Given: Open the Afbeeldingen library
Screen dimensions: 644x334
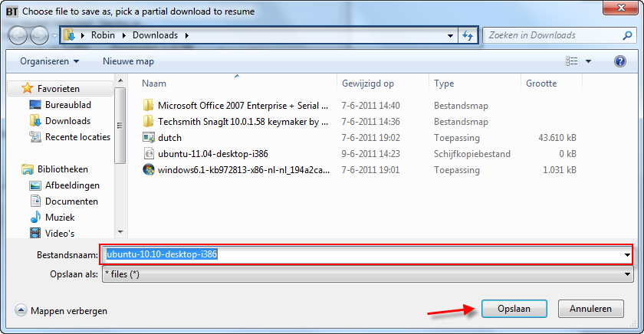Looking at the screenshot, I should coord(65,185).
